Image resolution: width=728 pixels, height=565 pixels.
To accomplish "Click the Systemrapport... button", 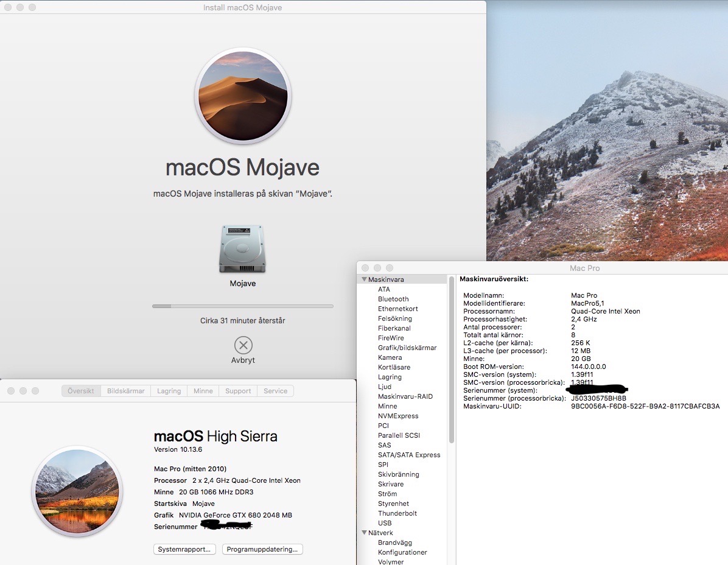I will (x=184, y=549).
